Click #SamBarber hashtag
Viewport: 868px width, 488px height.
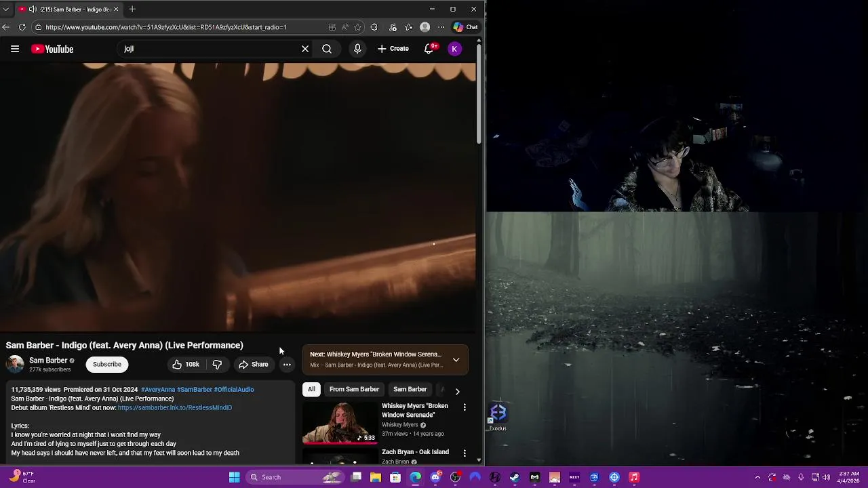(x=195, y=390)
